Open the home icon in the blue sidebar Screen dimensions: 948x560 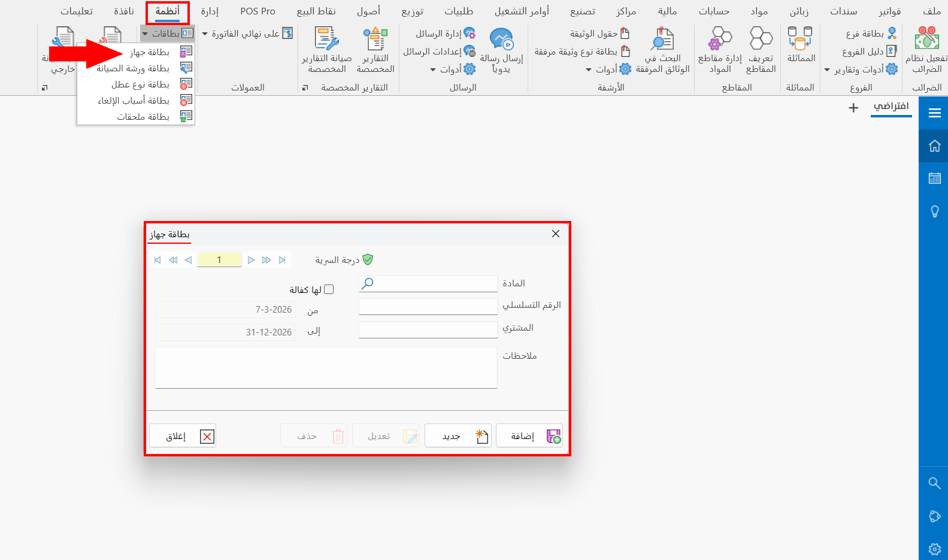coord(934,146)
